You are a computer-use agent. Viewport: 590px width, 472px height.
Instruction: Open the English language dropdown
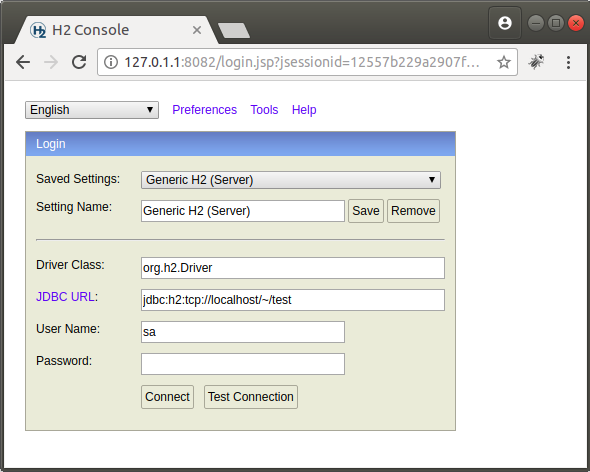pyautogui.click(x=92, y=110)
